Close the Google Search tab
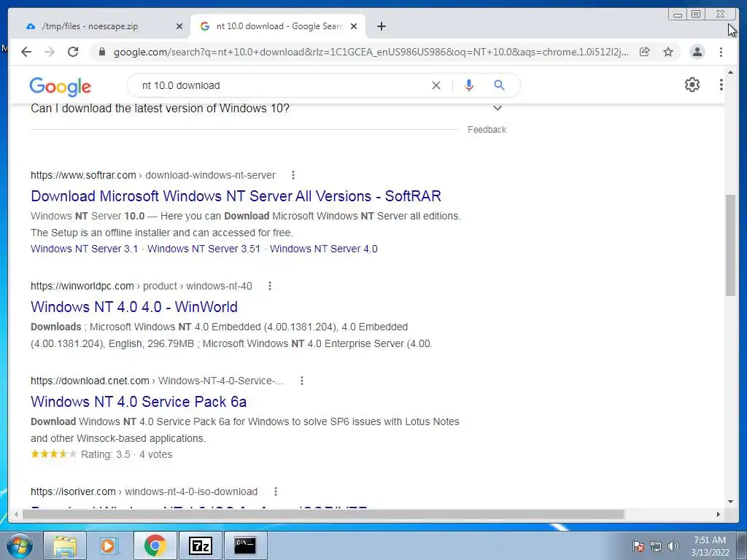The width and height of the screenshot is (747, 560). click(354, 26)
